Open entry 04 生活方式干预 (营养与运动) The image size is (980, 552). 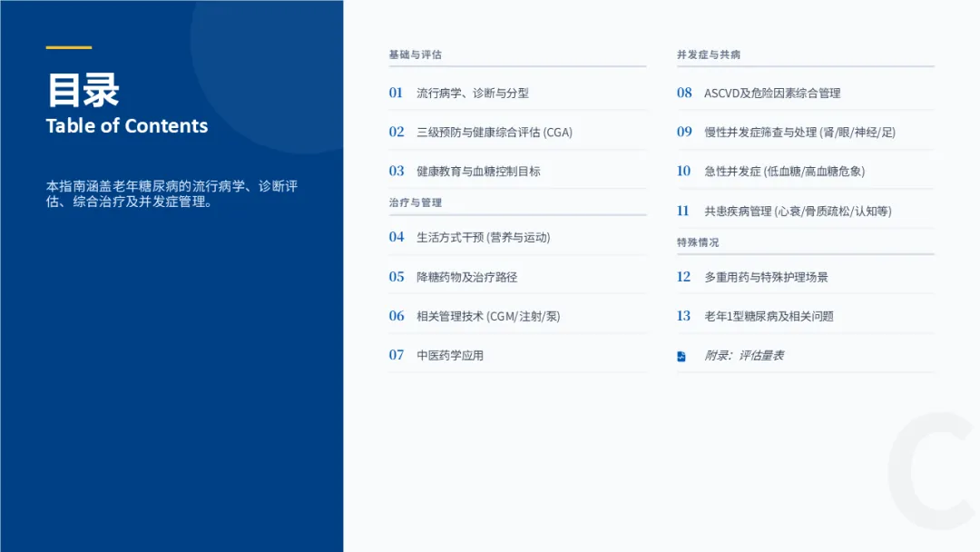pyautogui.click(x=517, y=238)
